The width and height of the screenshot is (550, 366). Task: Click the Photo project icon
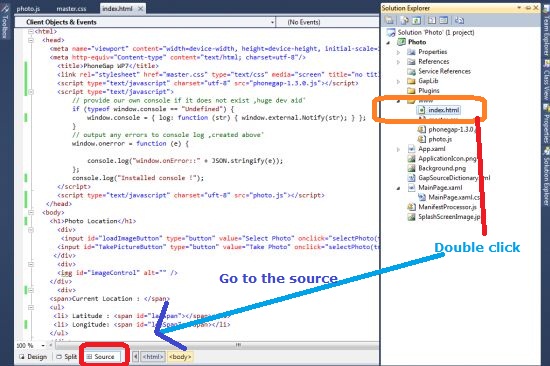point(401,42)
